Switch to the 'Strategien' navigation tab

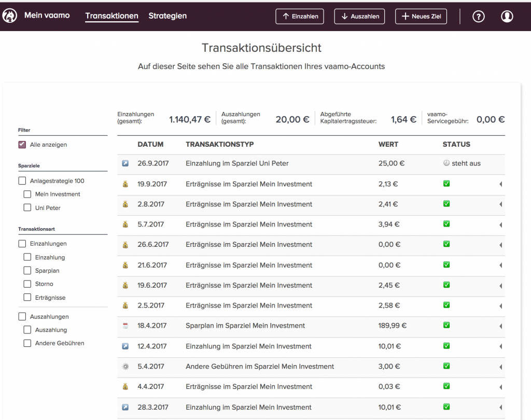pos(167,16)
